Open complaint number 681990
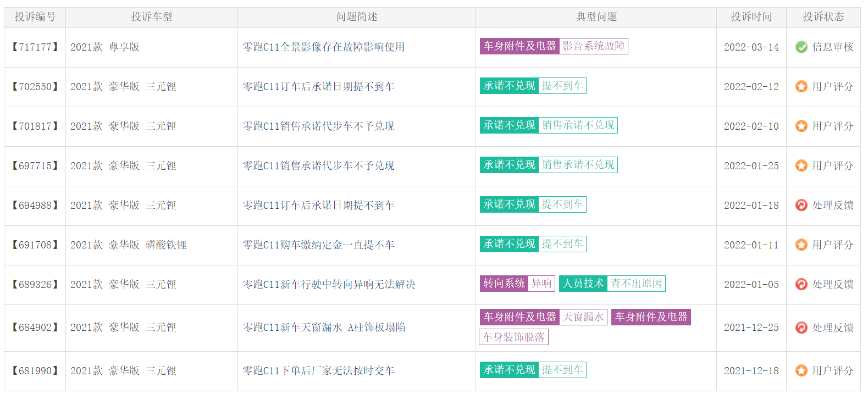Screen dimensions: 868x399 [x=35, y=370]
